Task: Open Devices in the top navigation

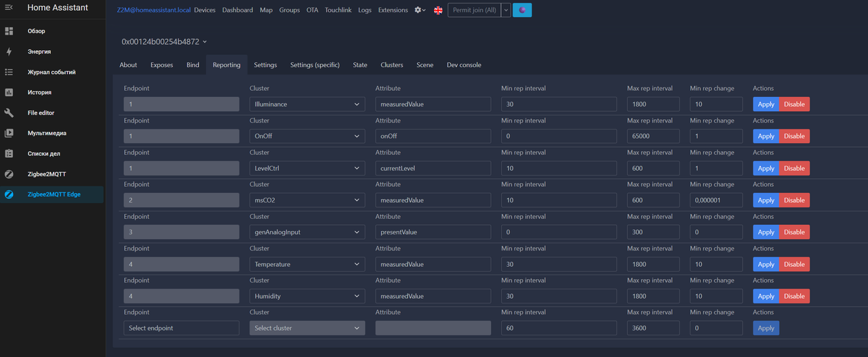Action: pyautogui.click(x=205, y=10)
